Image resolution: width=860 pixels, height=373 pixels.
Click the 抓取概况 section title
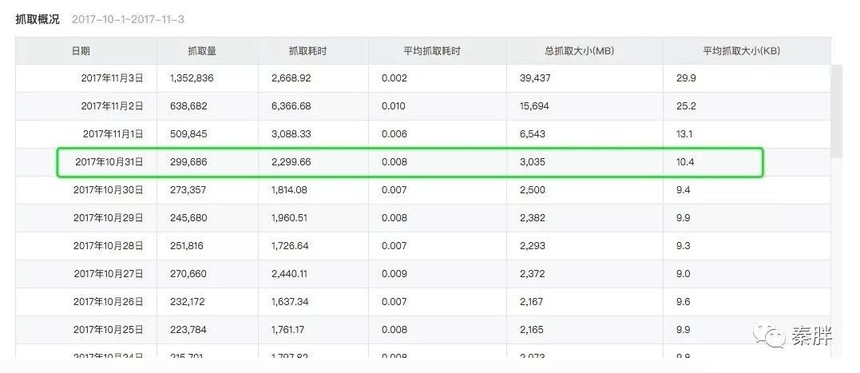(x=37, y=20)
